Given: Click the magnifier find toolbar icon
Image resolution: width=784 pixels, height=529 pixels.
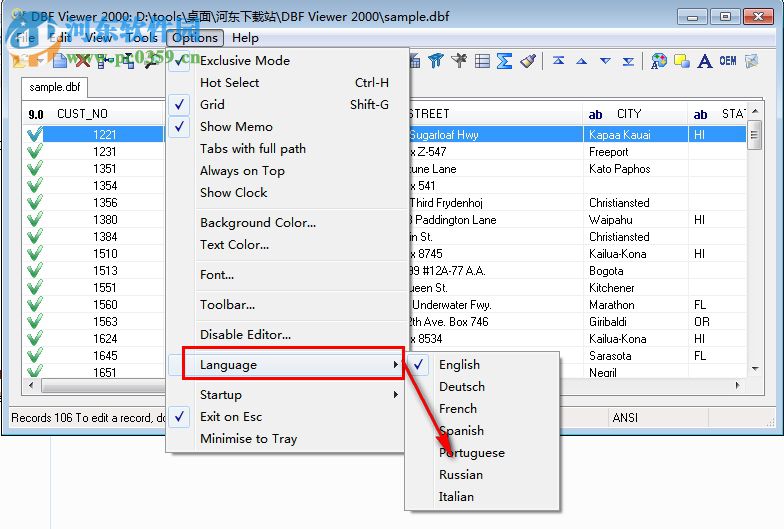Looking at the screenshot, I should (x=150, y=61).
